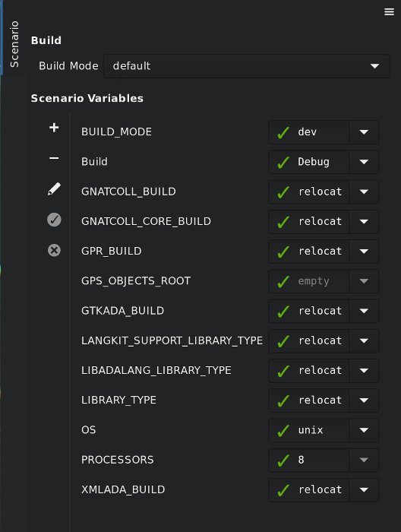
Task: Click the pencil icon to edit a variable
Action: point(54,189)
